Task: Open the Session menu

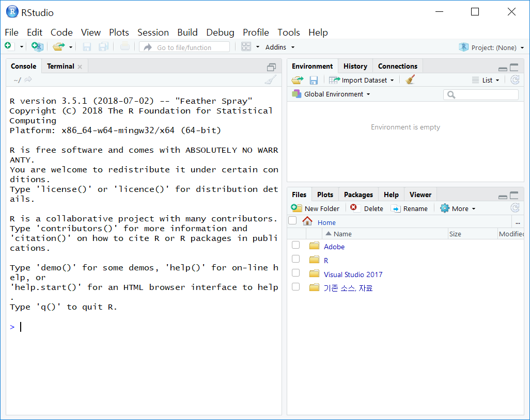Action: [x=153, y=33]
